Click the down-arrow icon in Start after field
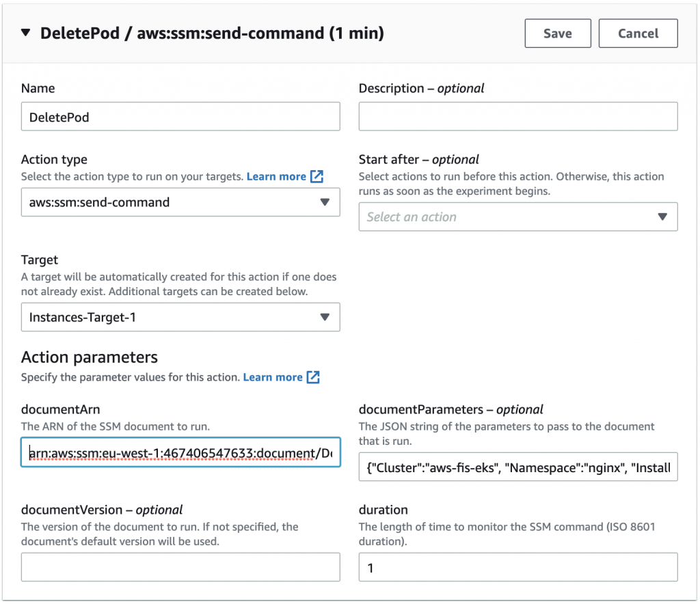 [x=662, y=217]
